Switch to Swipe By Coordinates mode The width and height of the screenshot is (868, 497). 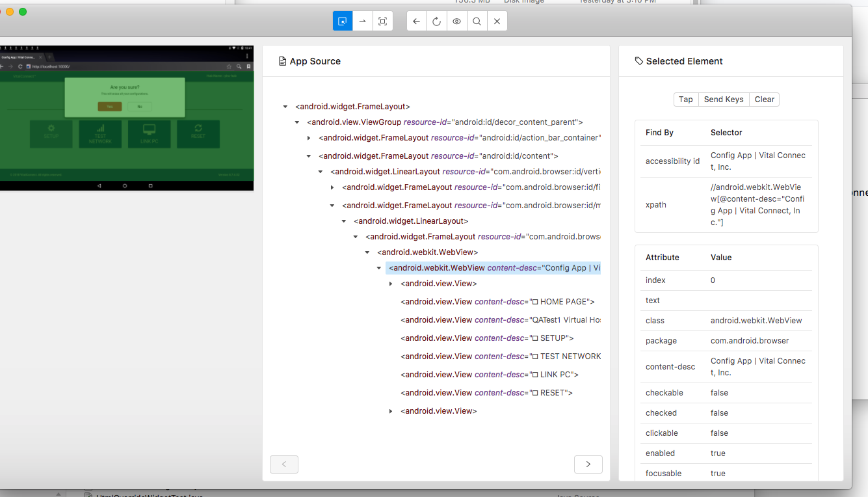362,20
